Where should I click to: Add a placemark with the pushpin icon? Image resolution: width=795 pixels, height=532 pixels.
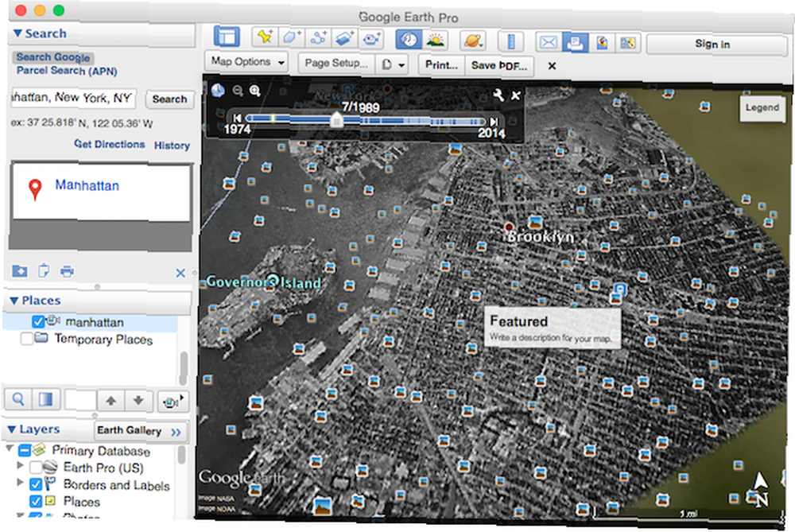[x=266, y=37]
